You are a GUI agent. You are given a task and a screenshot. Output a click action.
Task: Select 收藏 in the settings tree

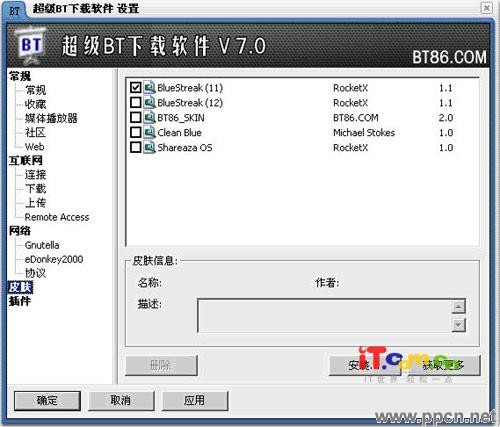pyautogui.click(x=36, y=104)
